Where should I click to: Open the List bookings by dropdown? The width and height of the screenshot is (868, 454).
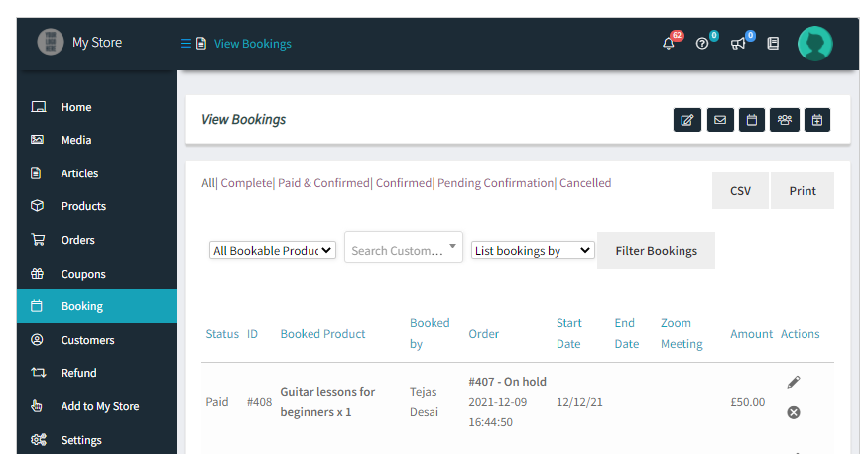coord(533,251)
